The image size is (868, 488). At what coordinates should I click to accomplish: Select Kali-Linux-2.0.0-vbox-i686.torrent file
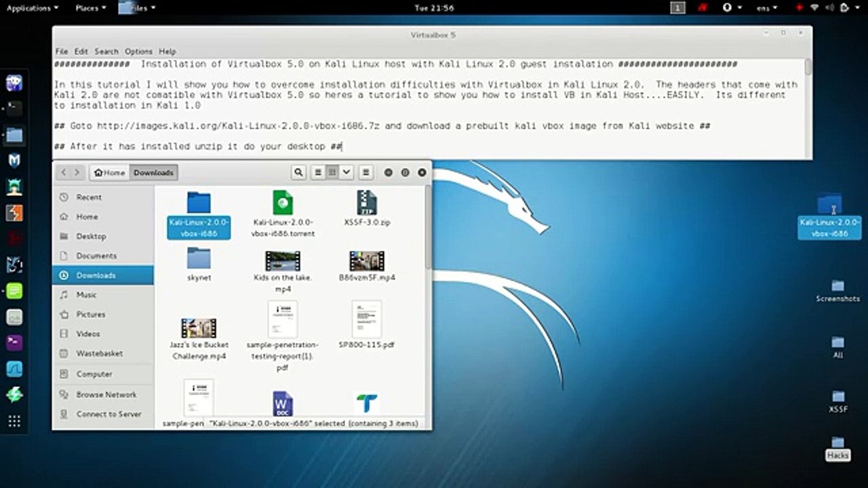coord(283,214)
